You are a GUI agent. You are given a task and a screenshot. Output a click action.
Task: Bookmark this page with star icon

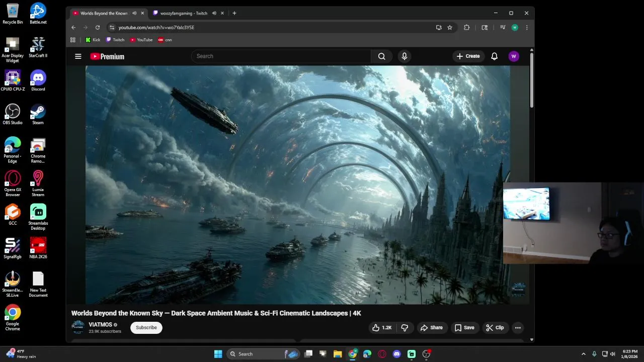click(450, 27)
